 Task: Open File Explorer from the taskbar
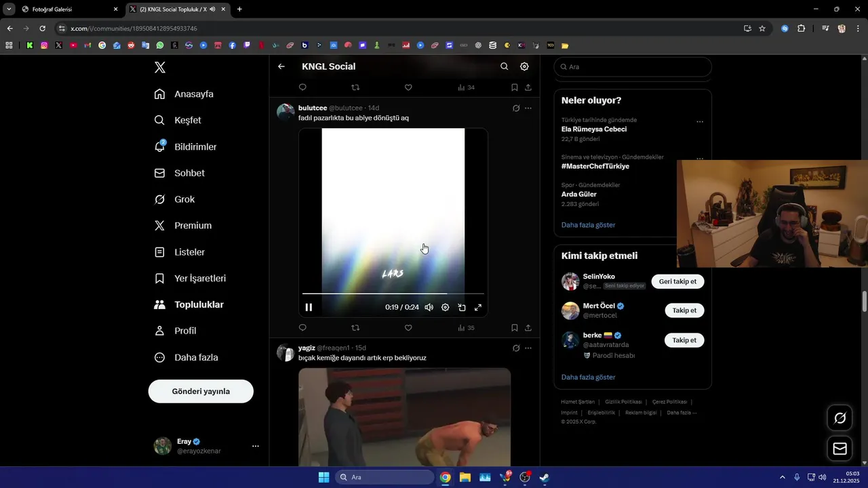pos(465,477)
